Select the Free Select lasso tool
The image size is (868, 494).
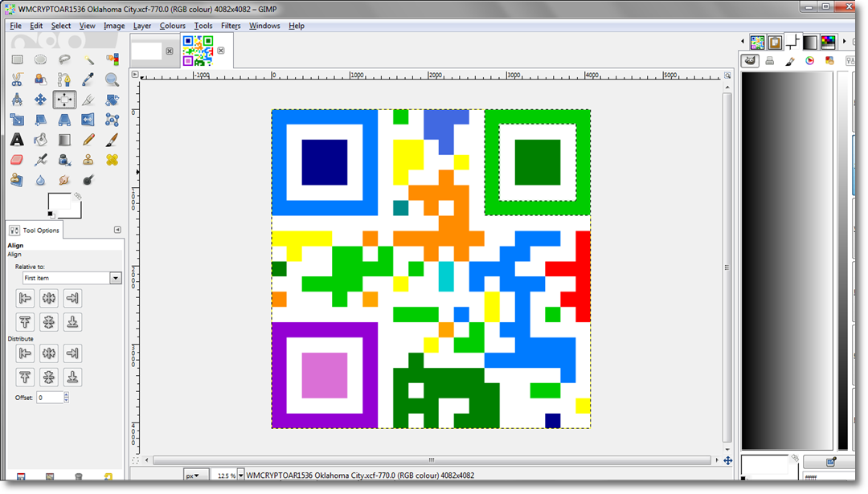[x=64, y=59]
